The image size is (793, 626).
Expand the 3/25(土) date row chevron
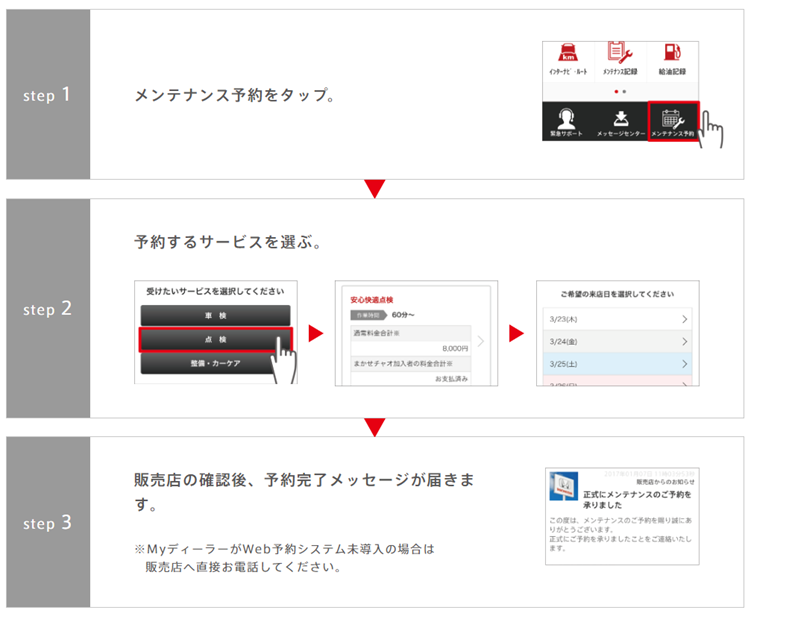684,363
